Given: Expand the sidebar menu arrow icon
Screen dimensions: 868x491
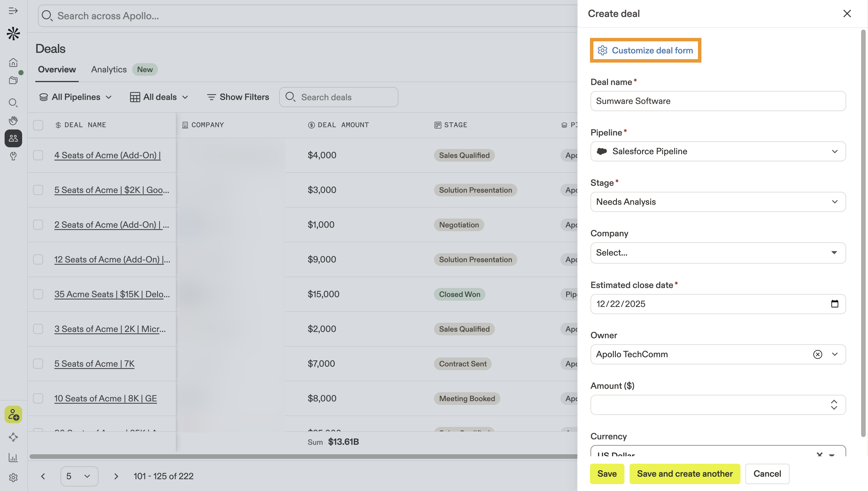Looking at the screenshot, I should tap(13, 11).
